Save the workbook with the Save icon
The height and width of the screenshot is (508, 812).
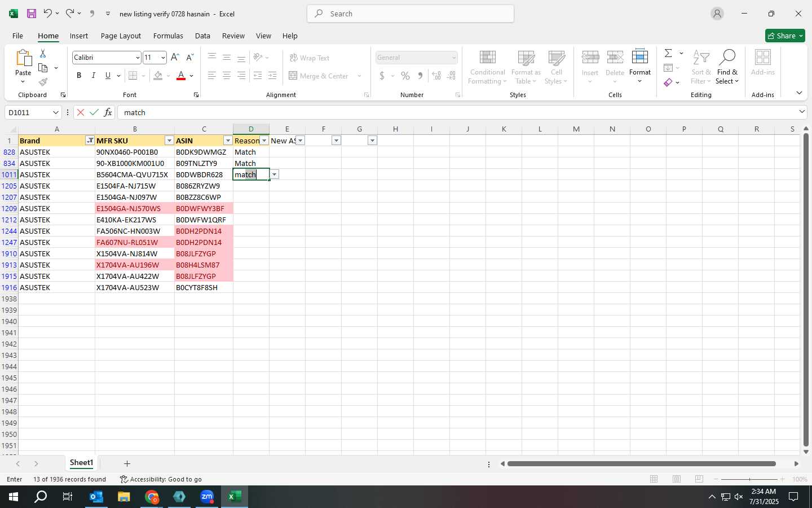coord(32,14)
